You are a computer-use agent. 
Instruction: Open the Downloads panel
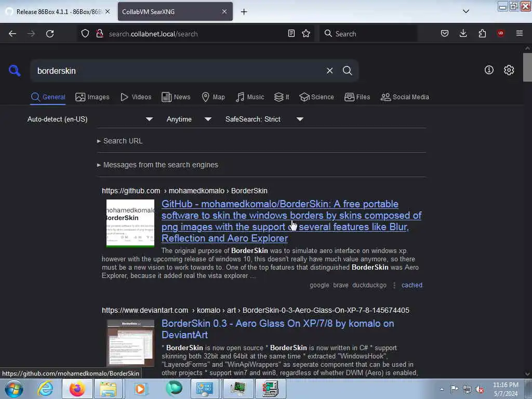[x=463, y=33]
